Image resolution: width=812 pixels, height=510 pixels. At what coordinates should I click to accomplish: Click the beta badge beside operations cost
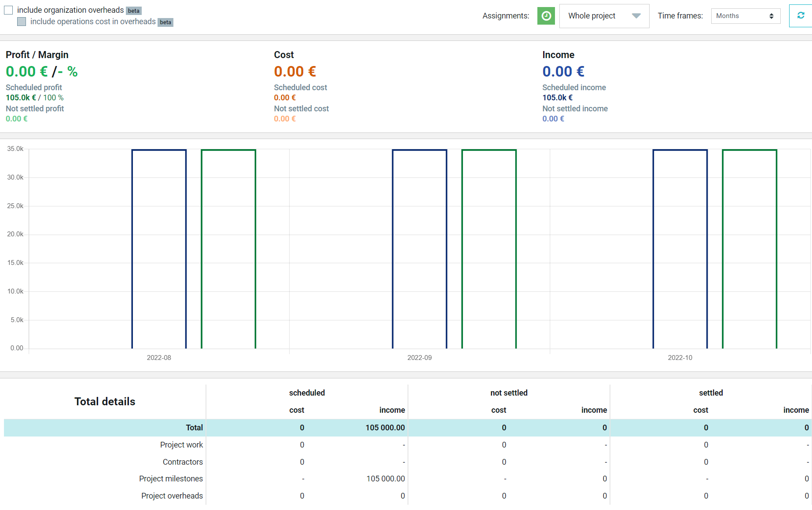[165, 22]
